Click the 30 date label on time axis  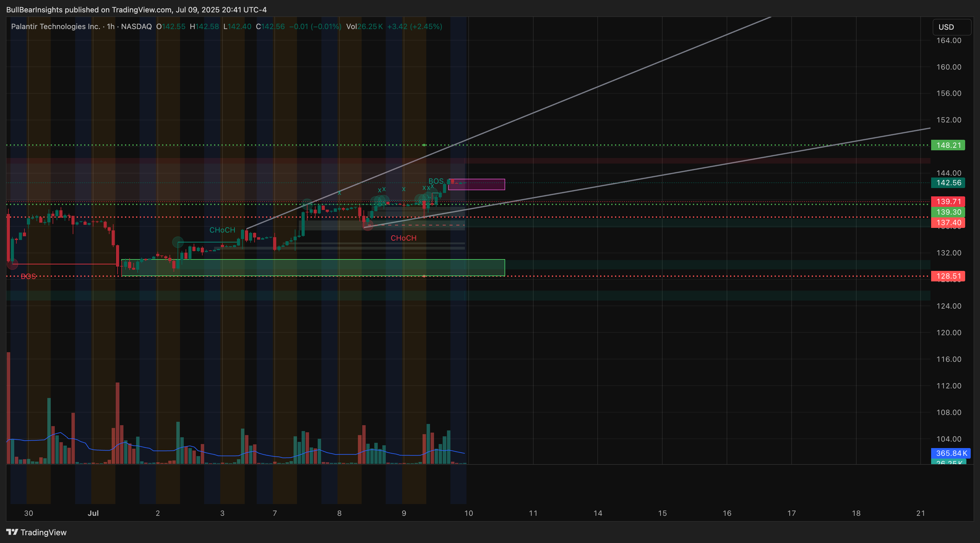28,513
